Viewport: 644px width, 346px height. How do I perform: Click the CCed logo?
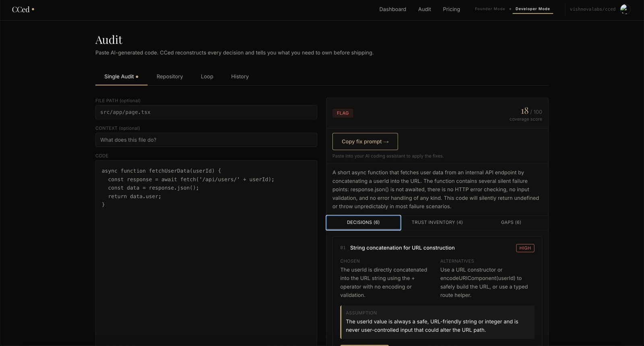pyautogui.click(x=23, y=9)
